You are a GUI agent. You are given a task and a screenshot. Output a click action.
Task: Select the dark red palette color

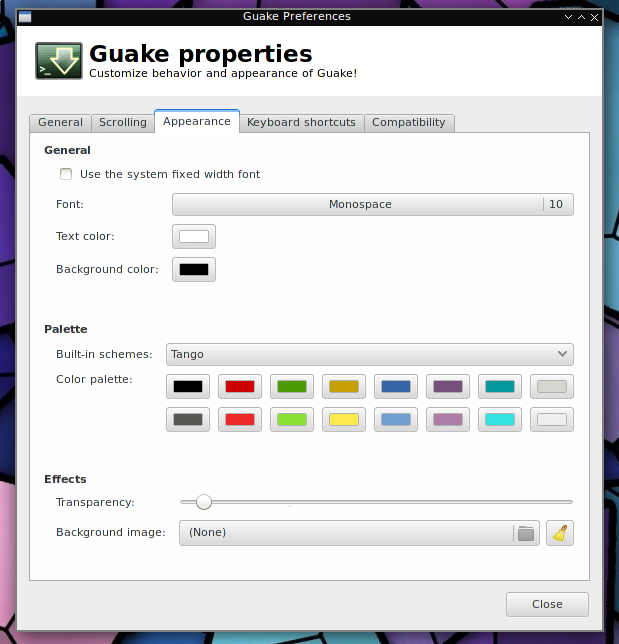pyautogui.click(x=240, y=386)
